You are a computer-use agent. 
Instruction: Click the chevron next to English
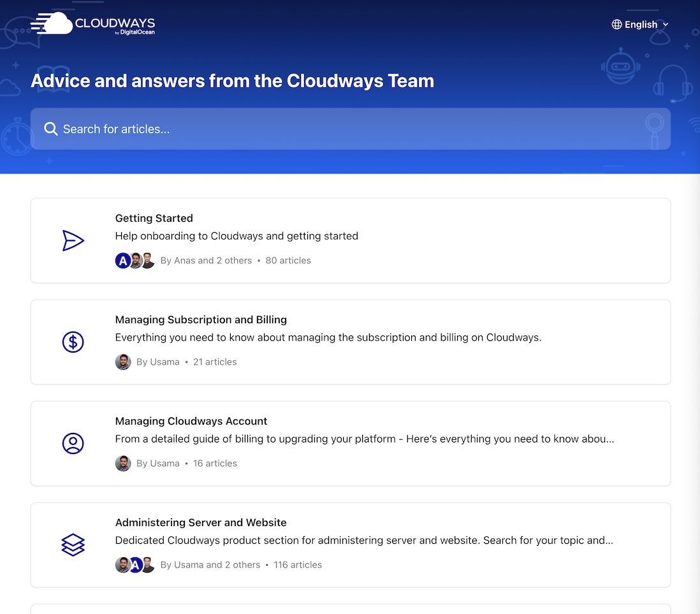(665, 25)
